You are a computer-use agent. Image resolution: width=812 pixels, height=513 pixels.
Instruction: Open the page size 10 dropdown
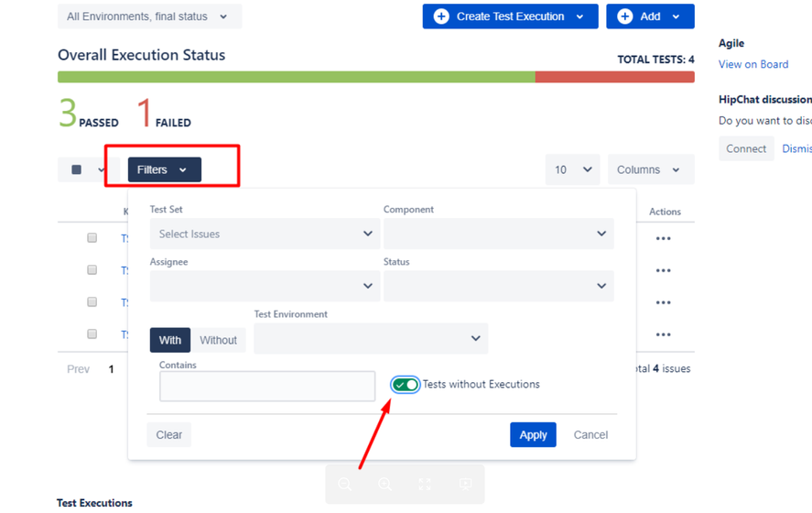572,169
